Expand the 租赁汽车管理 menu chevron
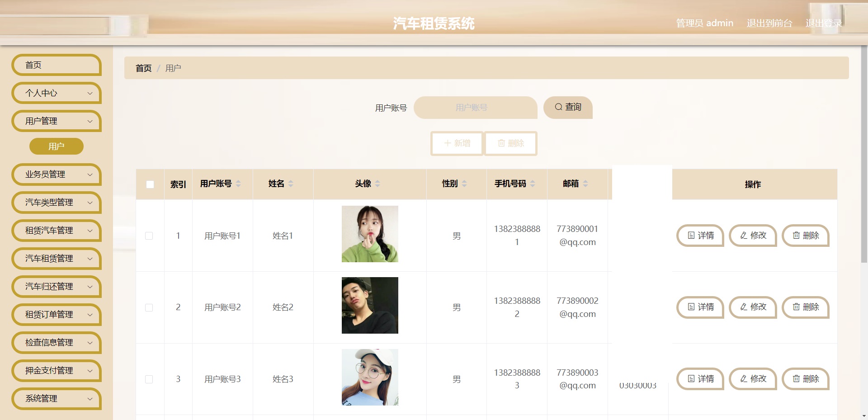 (90, 231)
